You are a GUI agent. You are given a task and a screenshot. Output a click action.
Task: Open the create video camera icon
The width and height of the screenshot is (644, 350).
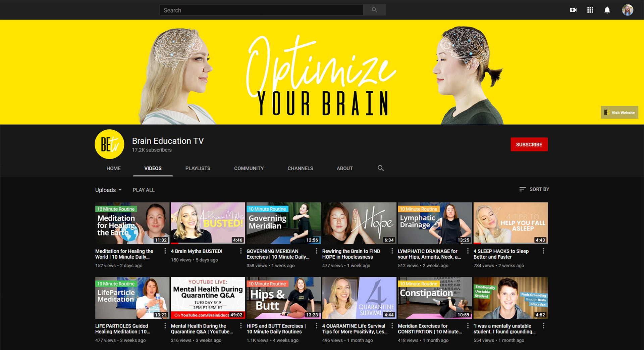573,10
